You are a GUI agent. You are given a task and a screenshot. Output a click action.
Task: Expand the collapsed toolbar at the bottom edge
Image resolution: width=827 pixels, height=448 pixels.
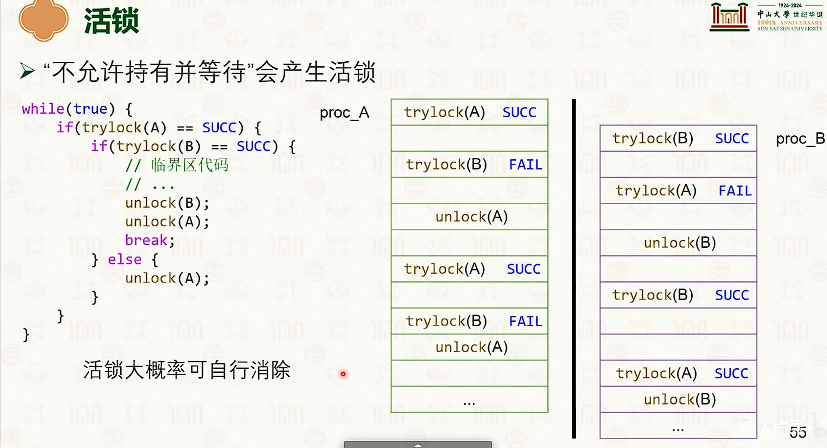[418, 444]
